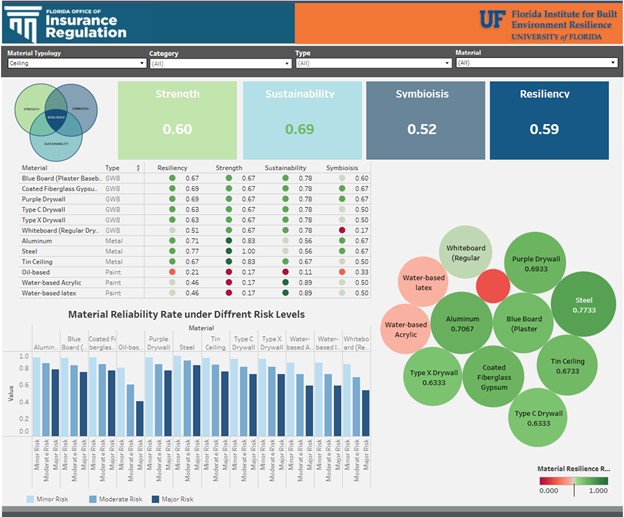Select the unlabeled red bubble in the chart
This screenshot has width=624, height=517.
click(x=492, y=286)
